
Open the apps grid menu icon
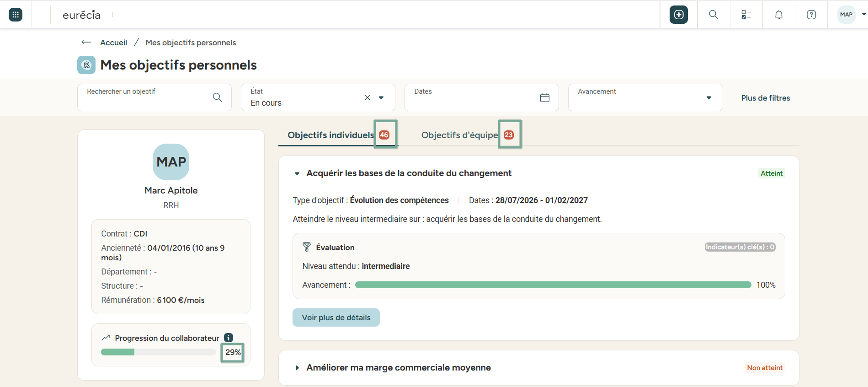coord(16,15)
